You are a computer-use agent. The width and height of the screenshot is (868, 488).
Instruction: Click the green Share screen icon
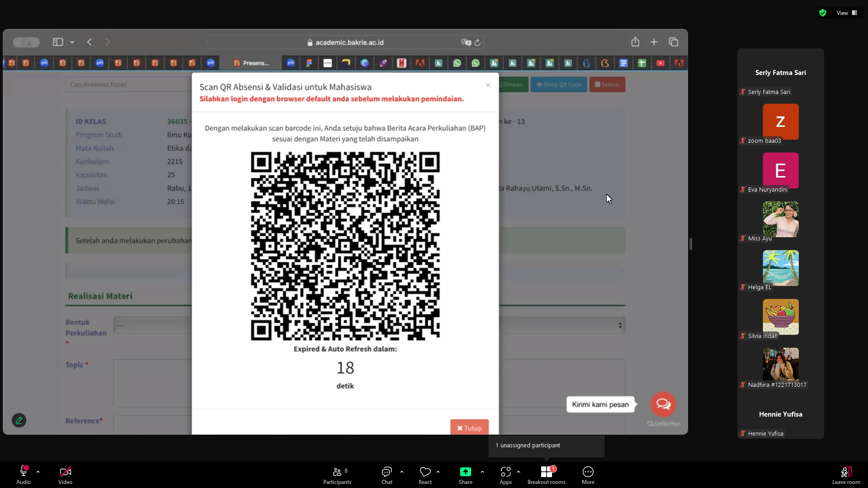[x=466, y=472]
